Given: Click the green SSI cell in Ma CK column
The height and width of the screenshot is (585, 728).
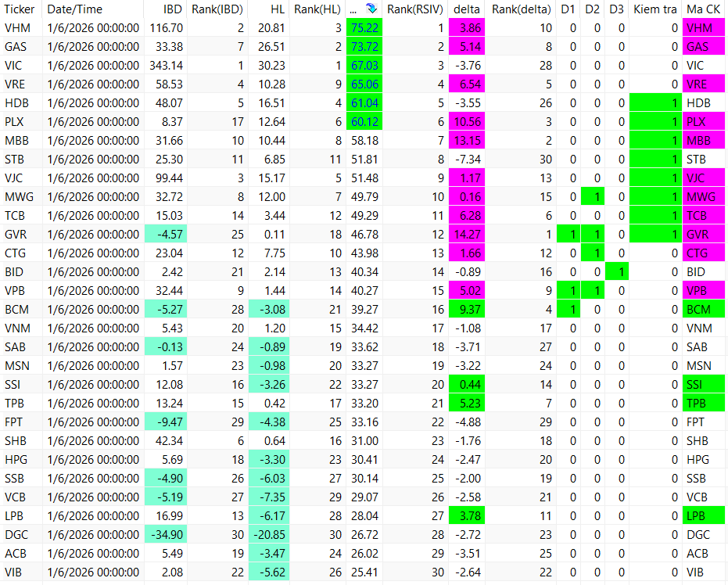Looking at the screenshot, I should [704, 385].
